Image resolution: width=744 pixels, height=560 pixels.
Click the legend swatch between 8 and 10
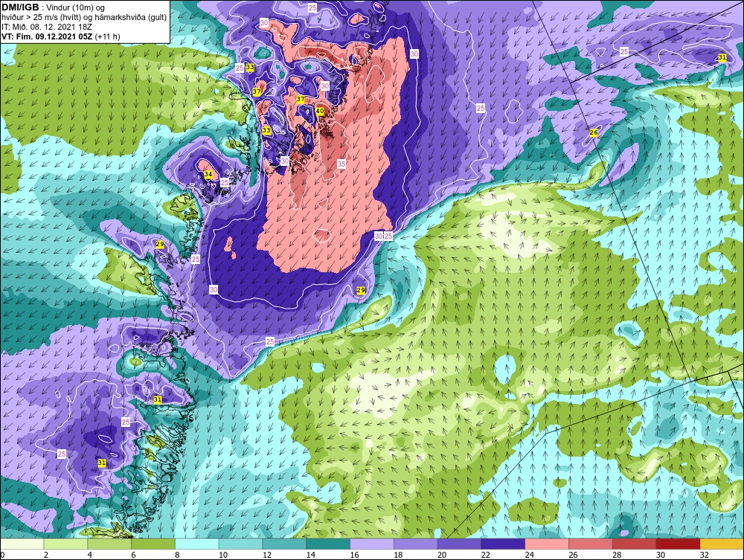[x=197, y=544]
